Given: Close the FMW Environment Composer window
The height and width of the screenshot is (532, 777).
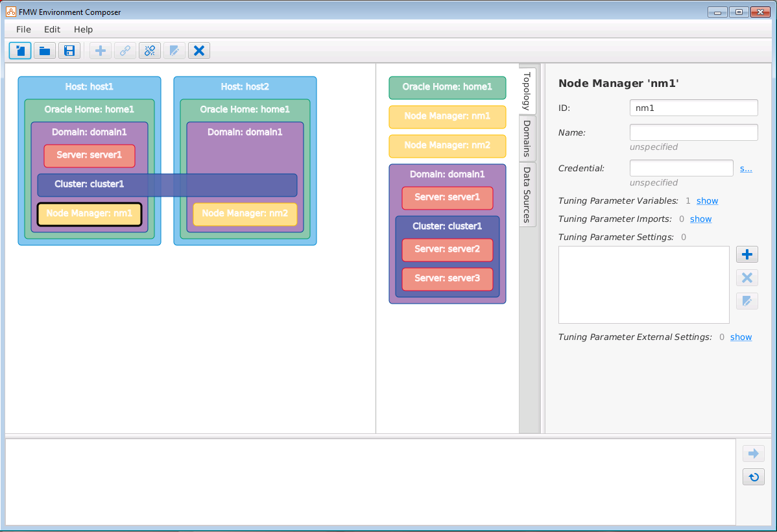Looking at the screenshot, I should point(760,12).
